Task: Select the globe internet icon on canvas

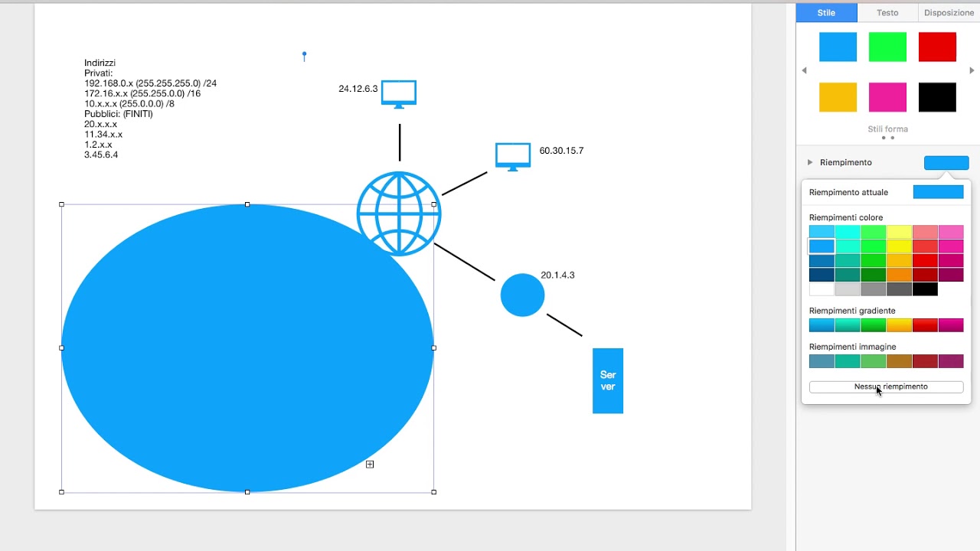Action: 399,214
